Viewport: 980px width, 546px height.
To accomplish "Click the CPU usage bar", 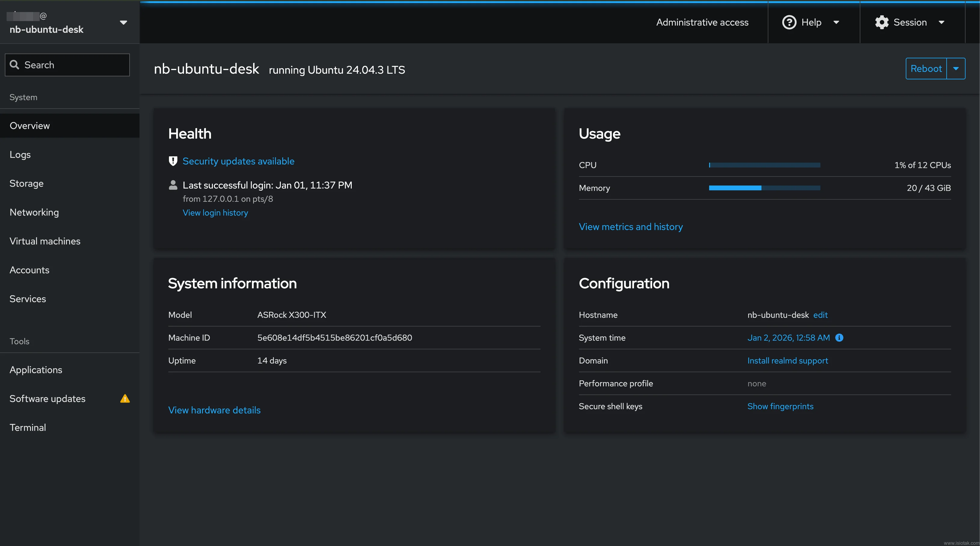I will click(765, 165).
